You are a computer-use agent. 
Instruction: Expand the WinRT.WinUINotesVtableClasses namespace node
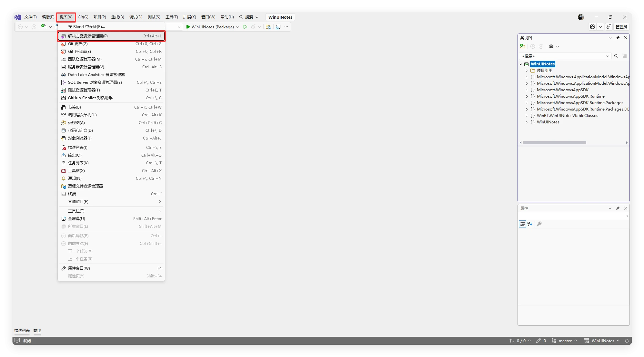point(527,116)
